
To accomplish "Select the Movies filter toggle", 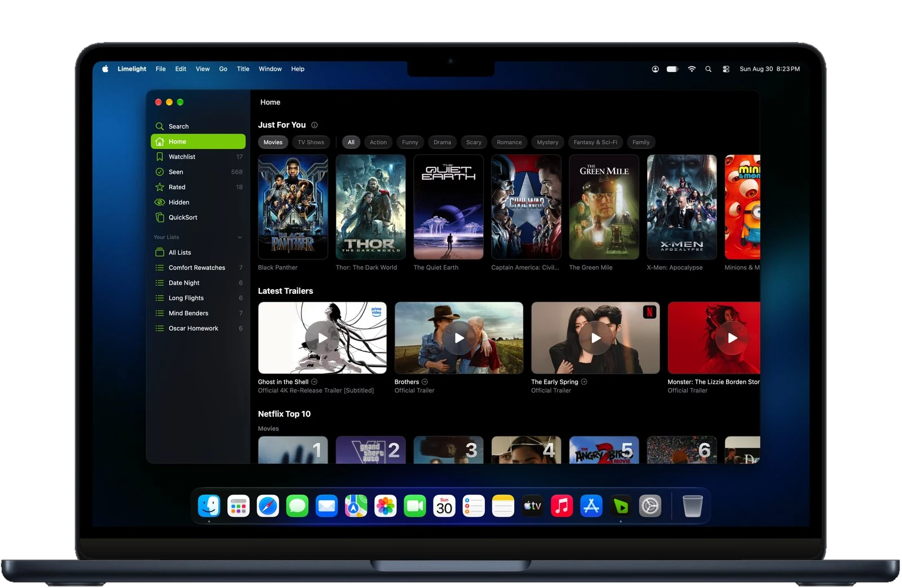I will pos(273,142).
